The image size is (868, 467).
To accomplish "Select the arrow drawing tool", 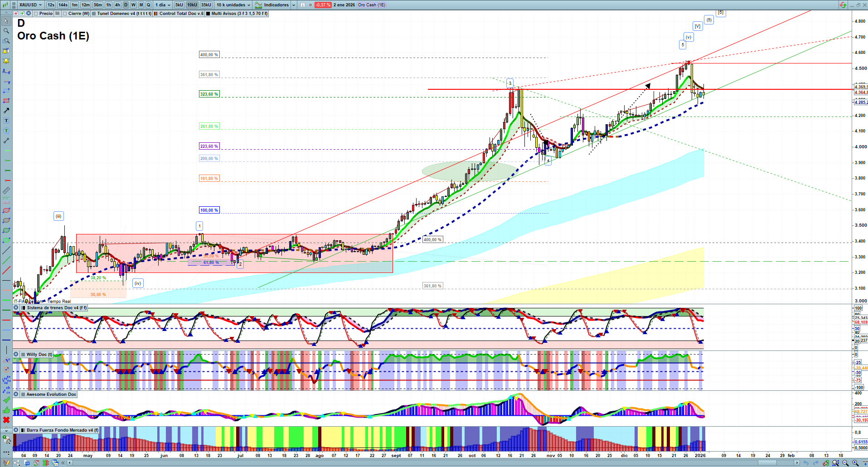I will [6, 111].
